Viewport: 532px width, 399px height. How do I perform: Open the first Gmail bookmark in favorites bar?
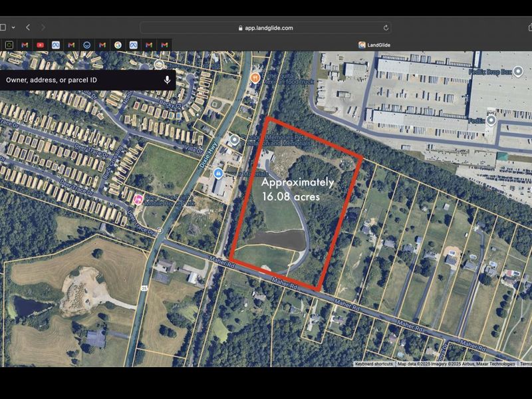pyautogui.click(x=25, y=45)
